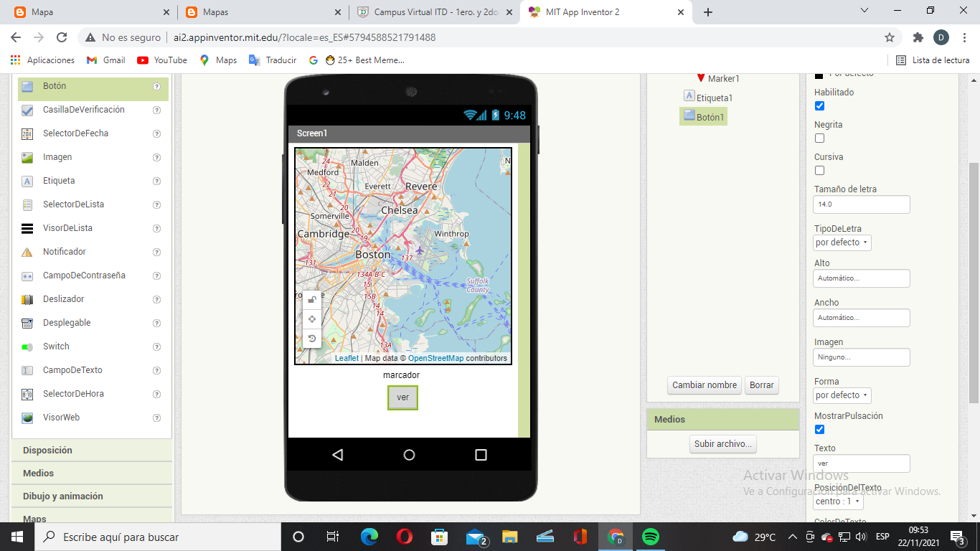Screen dimensions: 980x551
Task: Open help for Botón component
Action: [156, 86]
